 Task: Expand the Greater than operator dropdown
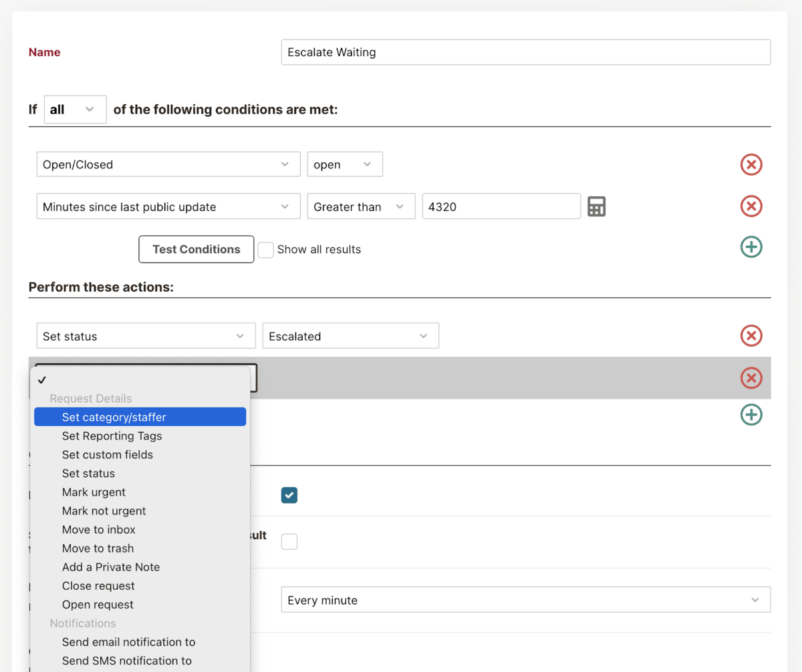point(360,207)
